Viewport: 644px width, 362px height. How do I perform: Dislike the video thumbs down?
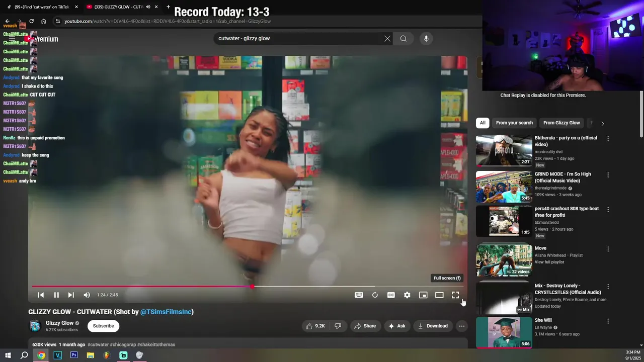[338, 326]
